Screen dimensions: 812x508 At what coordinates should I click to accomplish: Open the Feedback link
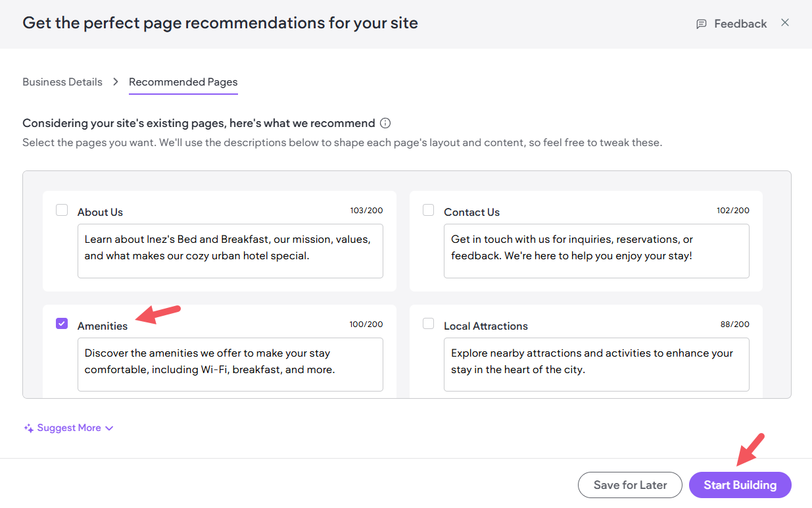coord(740,24)
